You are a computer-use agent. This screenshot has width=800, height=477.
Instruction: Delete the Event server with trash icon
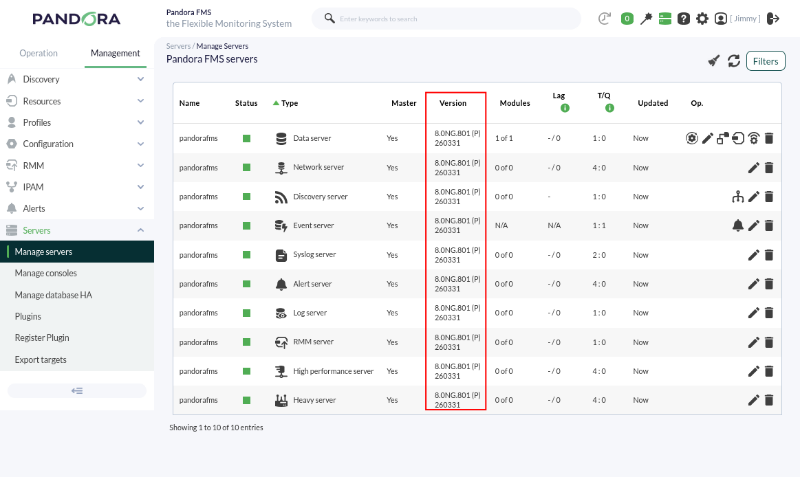click(x=769, y=225)
